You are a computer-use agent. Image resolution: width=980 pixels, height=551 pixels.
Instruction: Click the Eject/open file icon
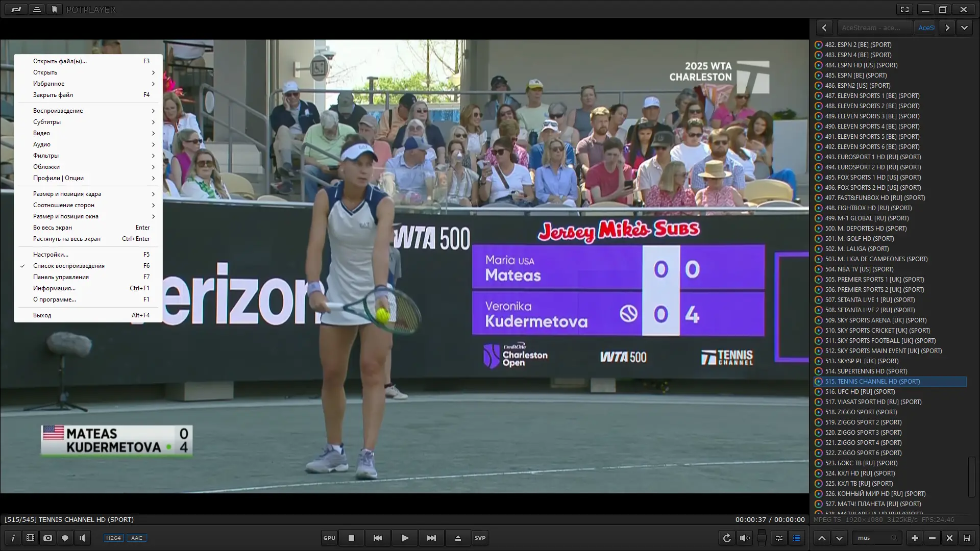pos(458,538)
